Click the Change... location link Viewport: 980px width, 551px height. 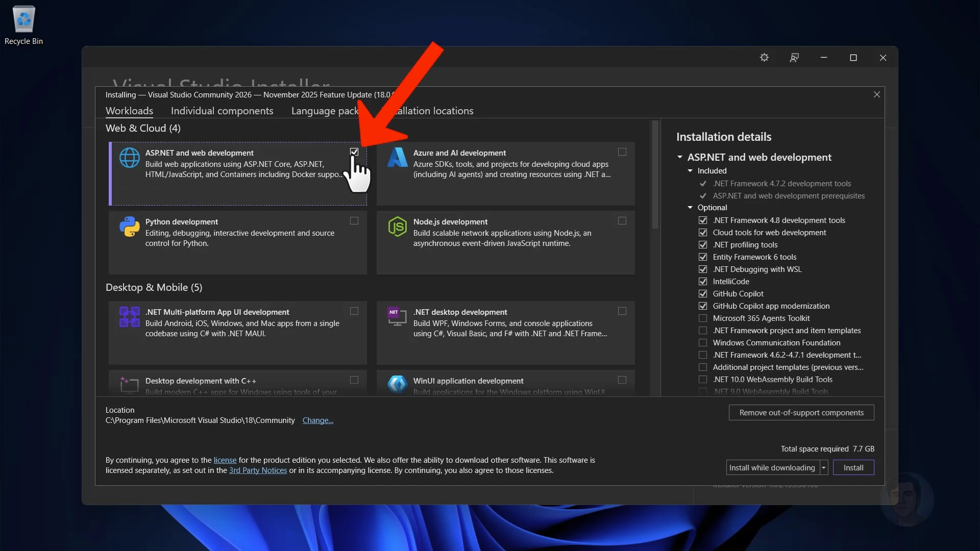pyautogui.click(x=317, y=420)
